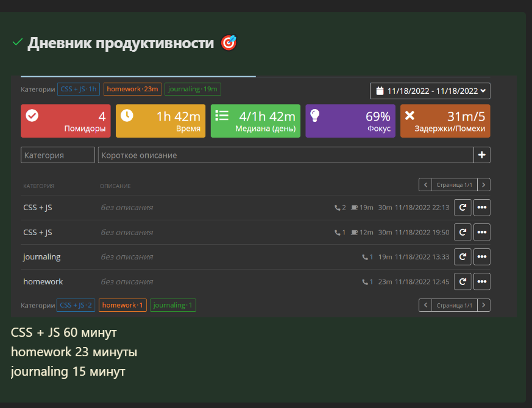Click the Помидоры red stat card
Screen dimensions: 532x408
point(66,121)
